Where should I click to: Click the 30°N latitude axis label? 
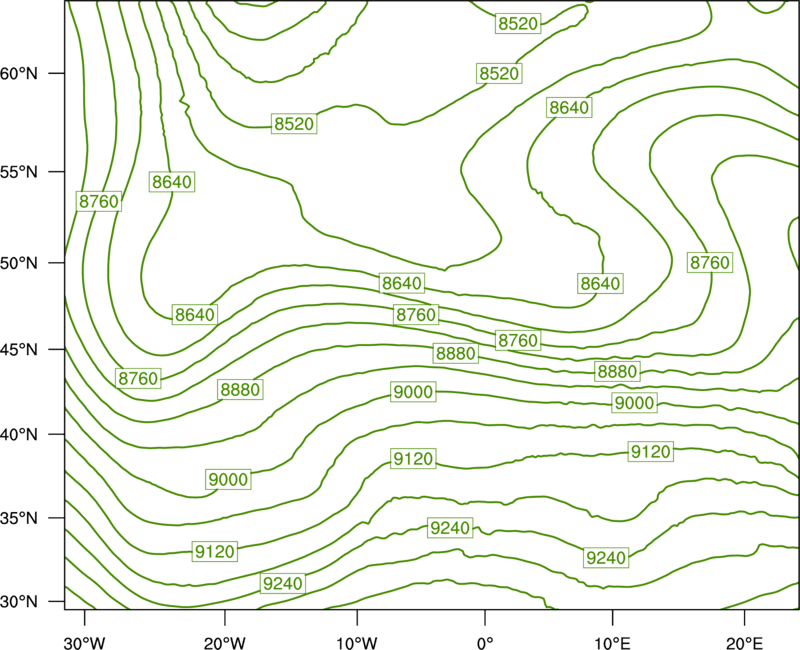point(19,602)
